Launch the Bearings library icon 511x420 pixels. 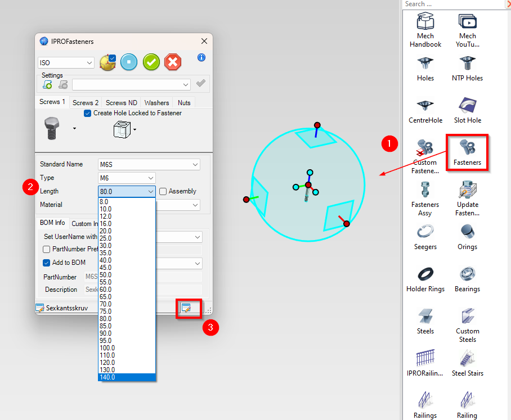[467, 279]
